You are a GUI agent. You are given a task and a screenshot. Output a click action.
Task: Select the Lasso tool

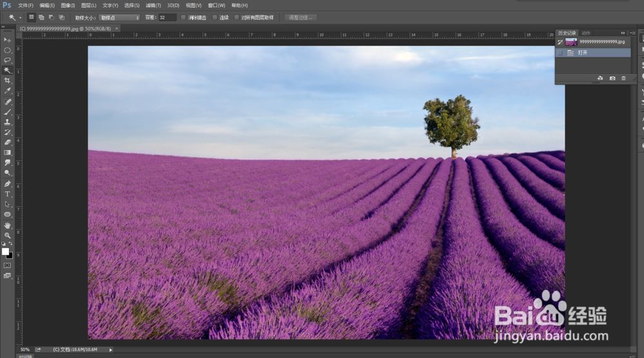[x=7, y=60]
